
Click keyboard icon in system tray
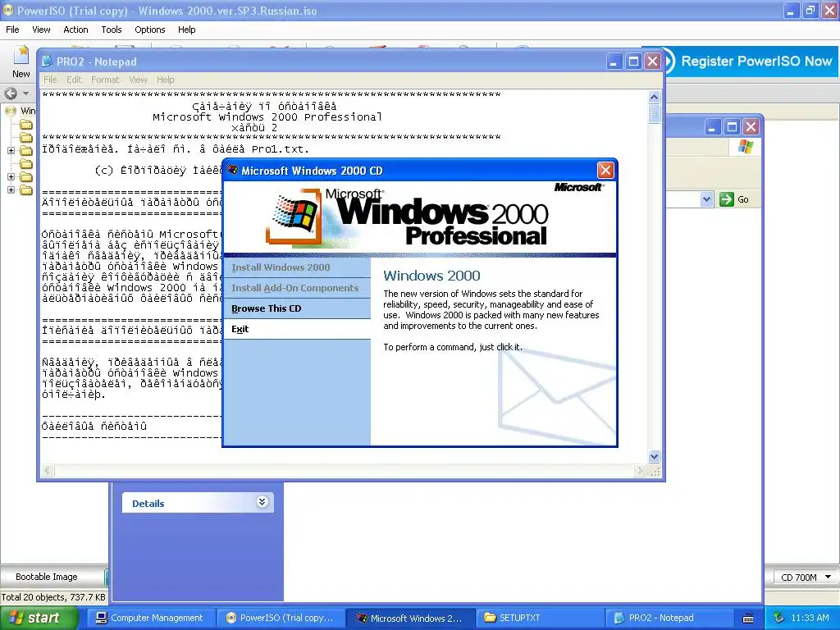pyautogui.click(x=748, y=619)
